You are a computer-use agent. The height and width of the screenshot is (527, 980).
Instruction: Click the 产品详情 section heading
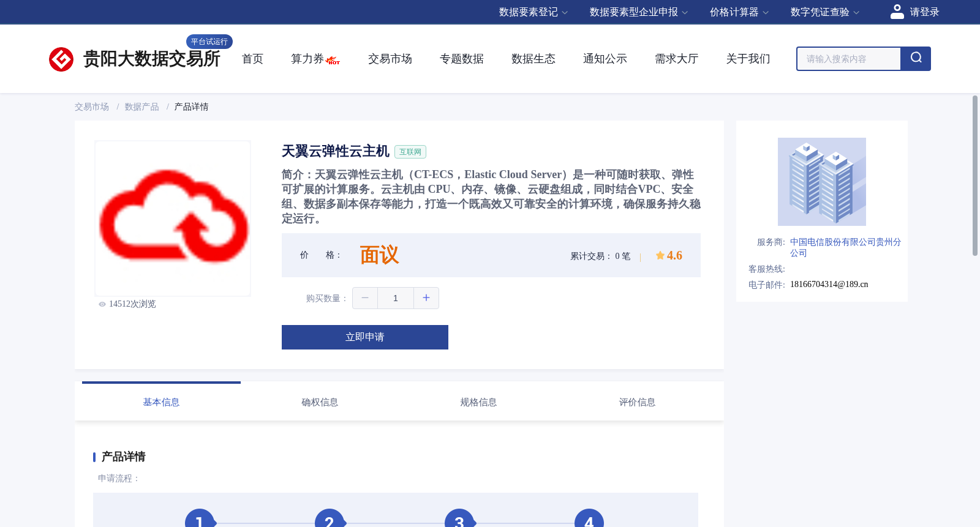click(x=123, y=457)
